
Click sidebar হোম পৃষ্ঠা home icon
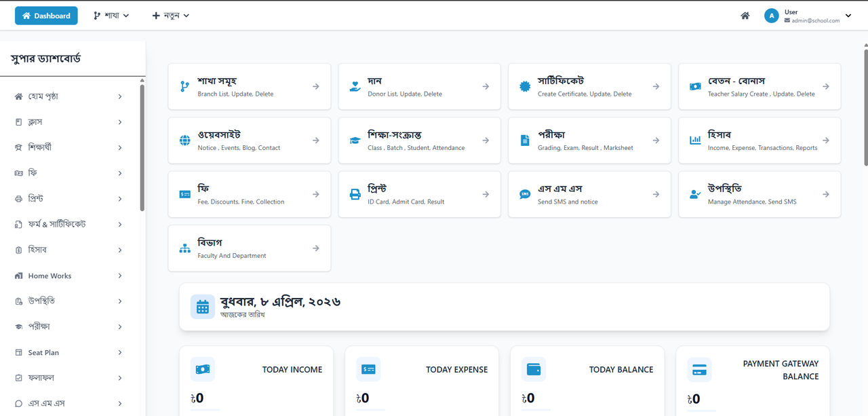pos(18,96)
